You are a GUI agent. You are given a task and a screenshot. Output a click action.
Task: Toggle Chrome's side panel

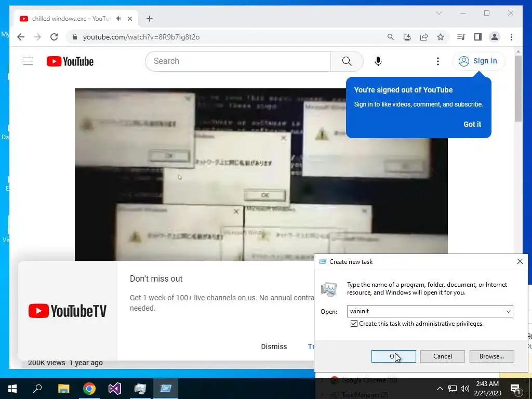pos(478,37)
